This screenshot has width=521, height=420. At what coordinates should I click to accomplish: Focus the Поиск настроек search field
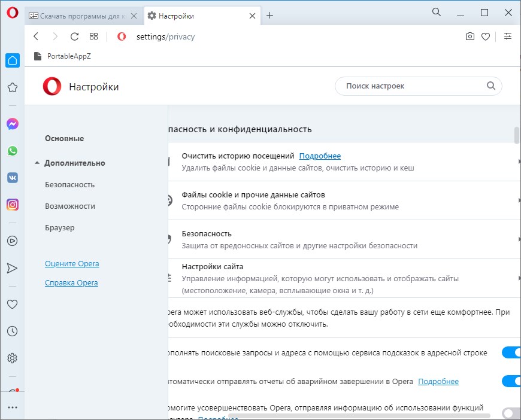(x=418, y=86)
